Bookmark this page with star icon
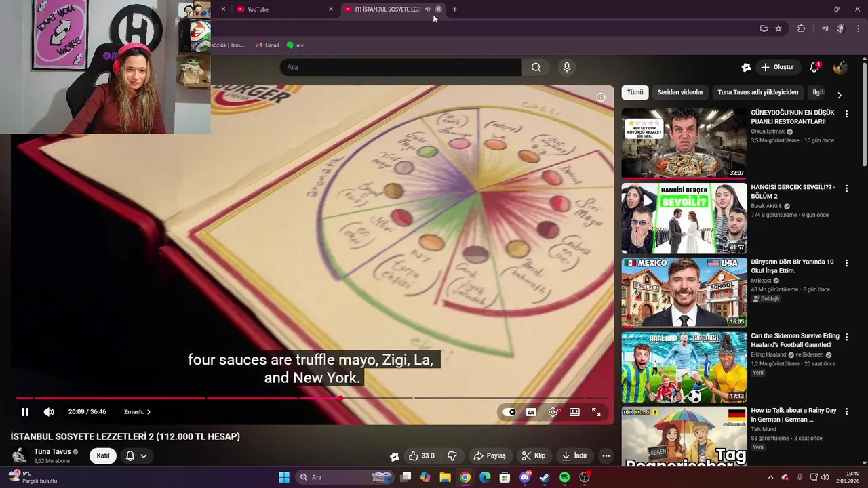Image resolution: width=868 pixels, height=488 pixels. point(778,28)
